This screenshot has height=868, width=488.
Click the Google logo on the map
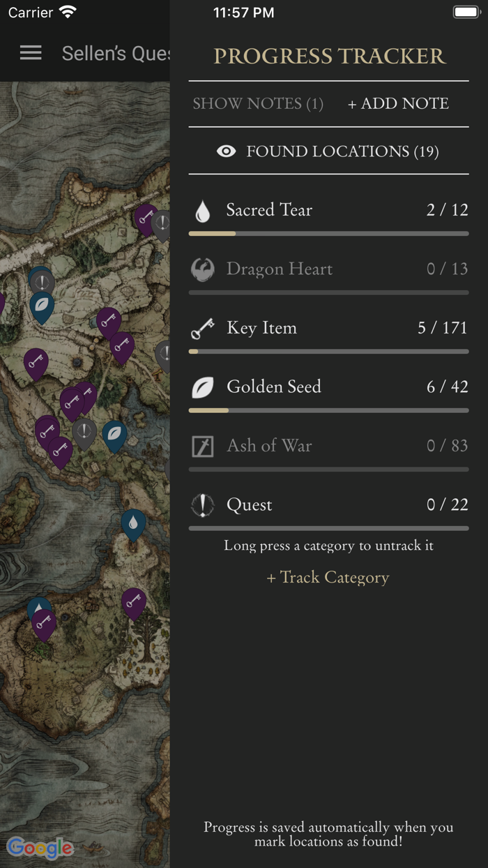[x=40, y=848]
